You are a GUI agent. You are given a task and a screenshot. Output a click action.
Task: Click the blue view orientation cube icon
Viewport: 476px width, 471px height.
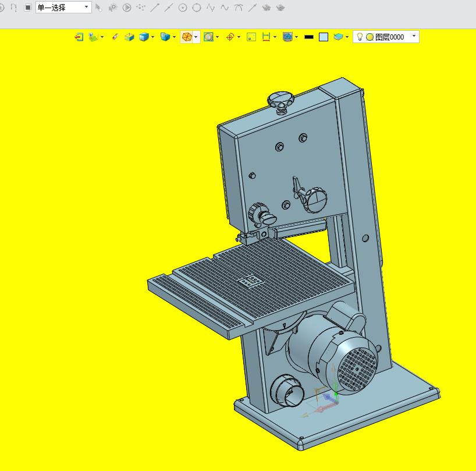(x=165, y=37)
